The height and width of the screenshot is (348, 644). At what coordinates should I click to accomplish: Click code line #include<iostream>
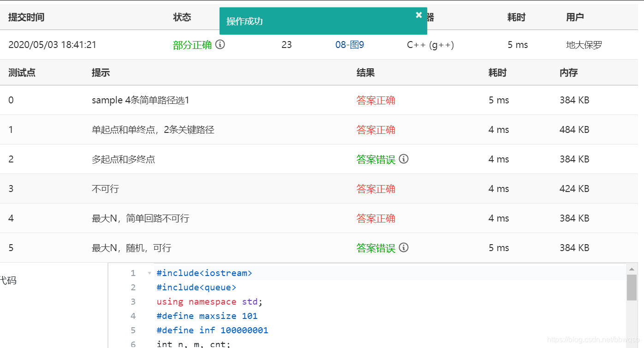[x=204, y=273]
